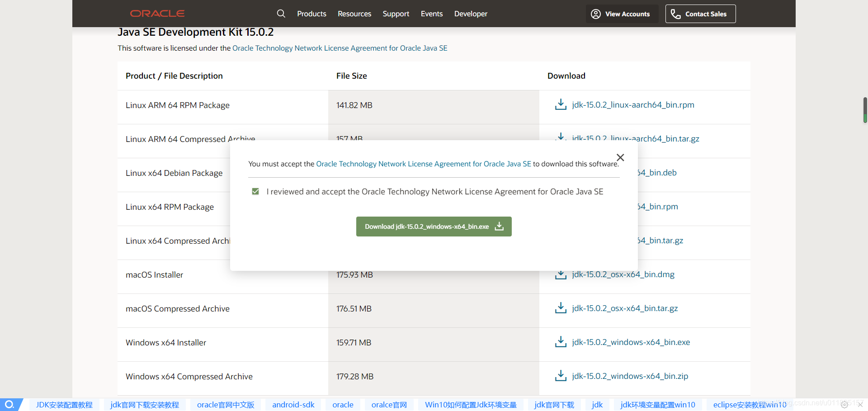Open the search magnifier icon

click(281, 14)
